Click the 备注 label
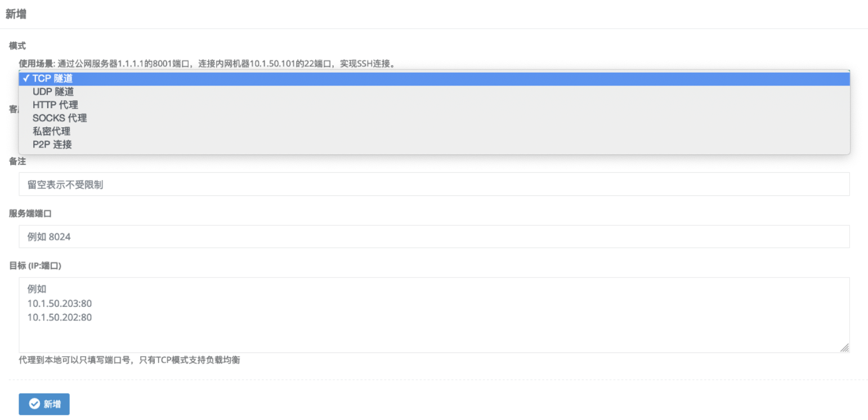The height and width of the screenshot is (420, 868). [17, 162]
